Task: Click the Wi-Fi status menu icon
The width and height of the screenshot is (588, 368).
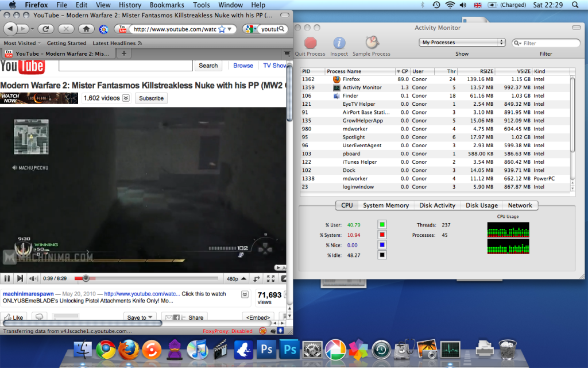Action: coord(450,5)
